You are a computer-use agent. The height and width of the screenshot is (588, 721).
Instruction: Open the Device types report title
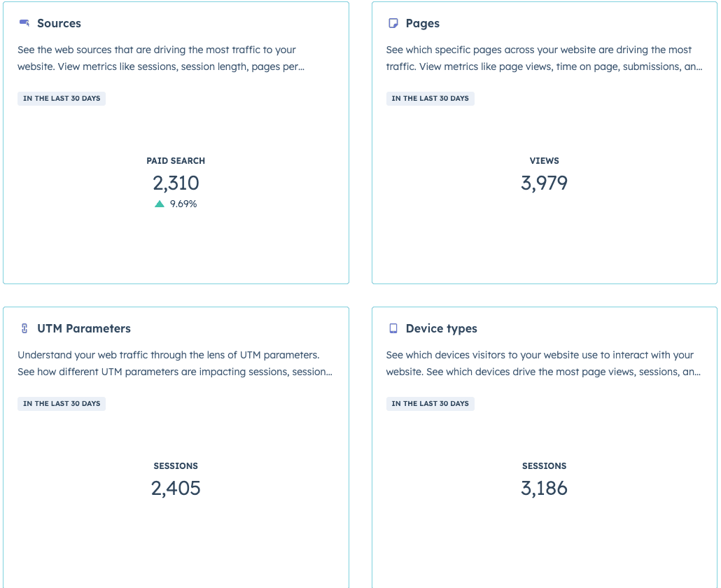[442, 328]
